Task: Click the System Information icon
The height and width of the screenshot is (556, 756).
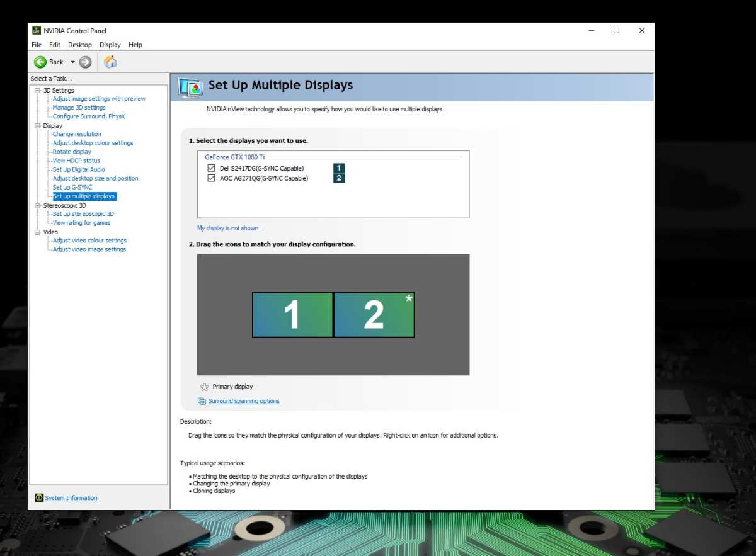Action: [39, 497]
